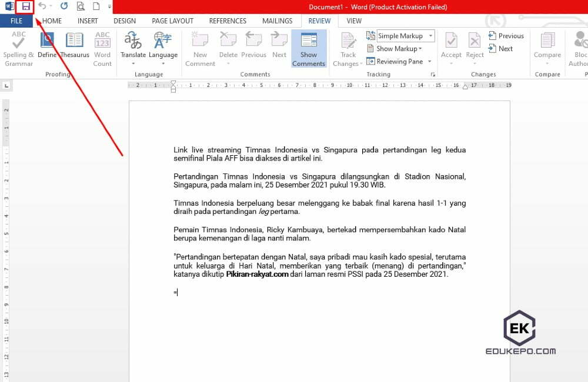Save the document via Quick Access toolbar
This screenshot has width=588, height=382.
click(x=26, y=6)
